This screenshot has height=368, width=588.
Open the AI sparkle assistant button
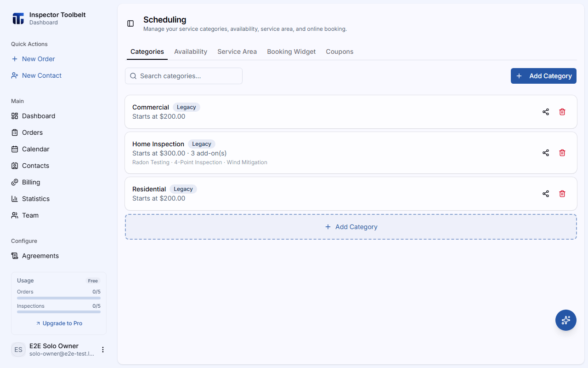coord(566,320)
